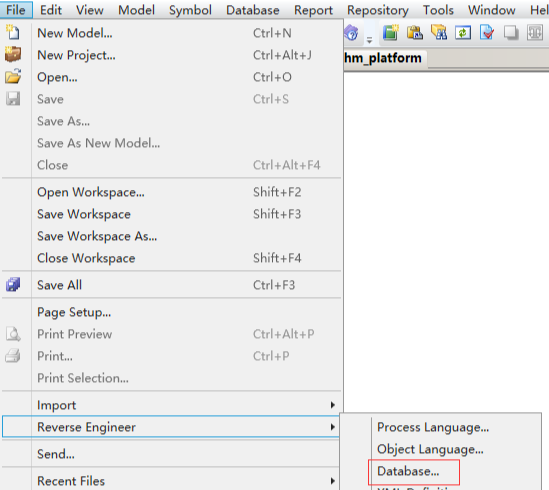
Task: Open the toolbar overflow options arrow
Action: (369, 40)
